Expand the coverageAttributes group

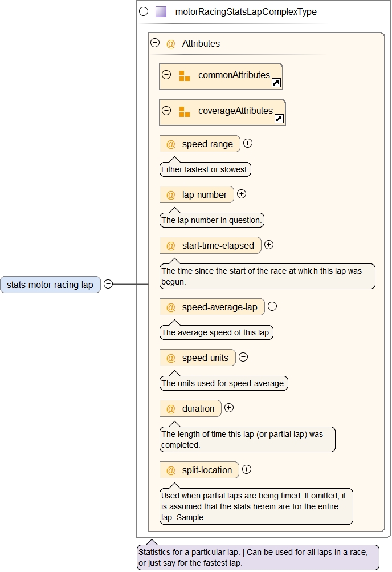[166, 111]
